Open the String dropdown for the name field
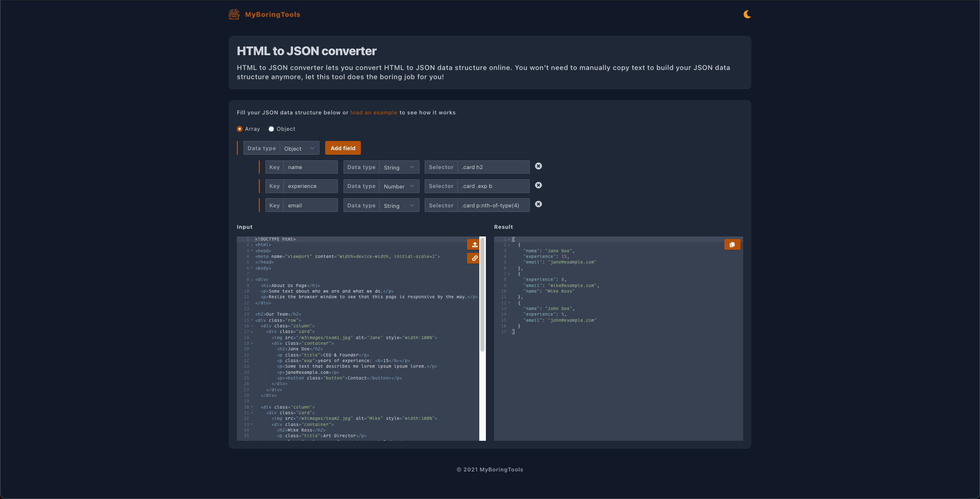Image resolution: width=980 pixels, height=499 pixels. click(x=399, y=167)
